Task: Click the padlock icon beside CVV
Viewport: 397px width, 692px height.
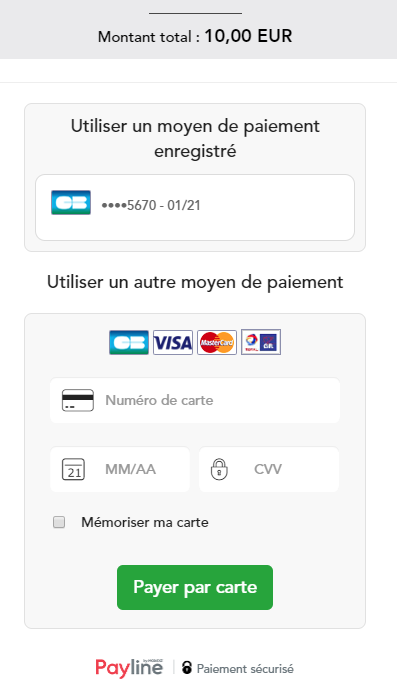Action: (x=219, y=469)
